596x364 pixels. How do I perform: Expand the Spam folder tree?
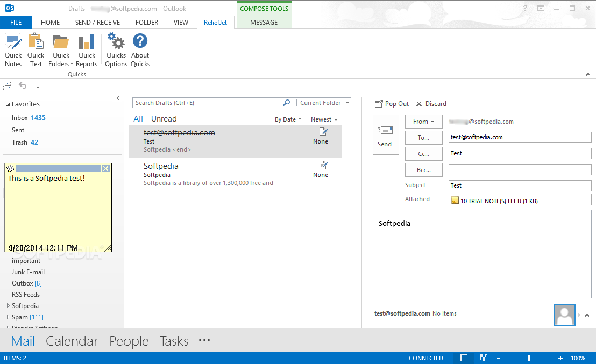point(8,317)
